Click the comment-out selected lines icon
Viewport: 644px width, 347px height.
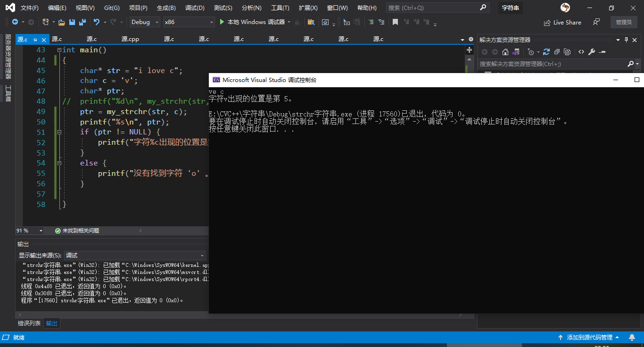tap(371, 22)
